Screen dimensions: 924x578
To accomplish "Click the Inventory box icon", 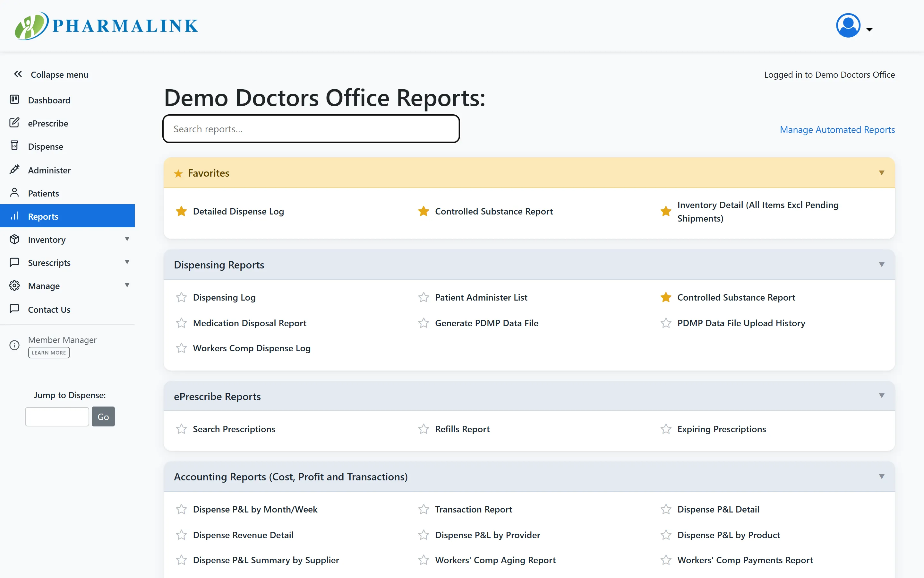I will [14, 239].
